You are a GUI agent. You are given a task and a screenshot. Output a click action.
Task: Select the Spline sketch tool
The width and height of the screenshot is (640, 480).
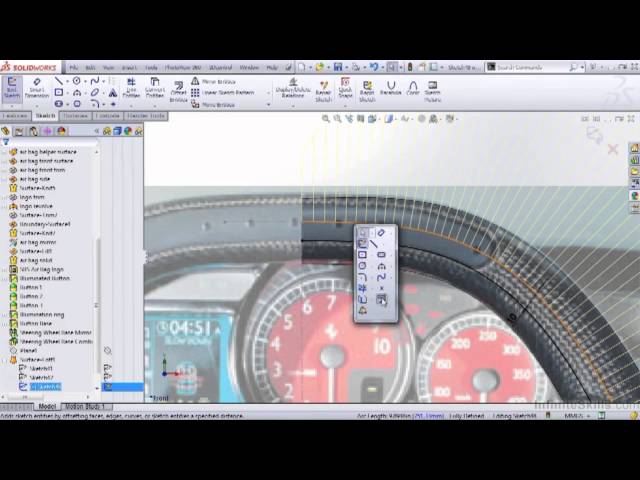95,81
